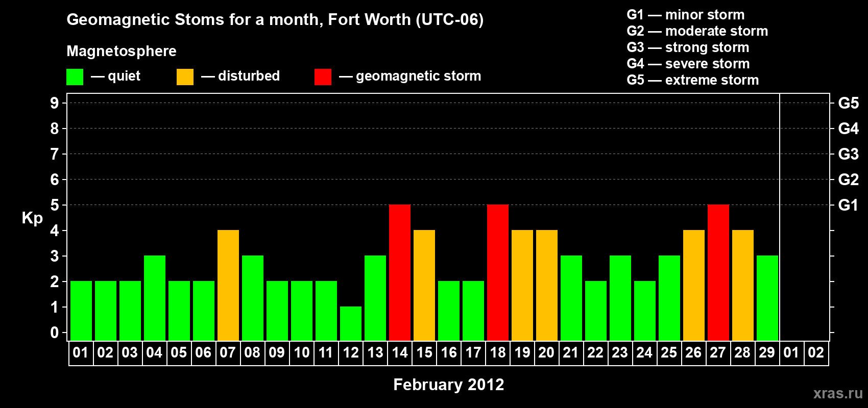Viewport: 868px width, 408px height.
Task: Click the G5 label on right axis
Action: coord(849,103)
